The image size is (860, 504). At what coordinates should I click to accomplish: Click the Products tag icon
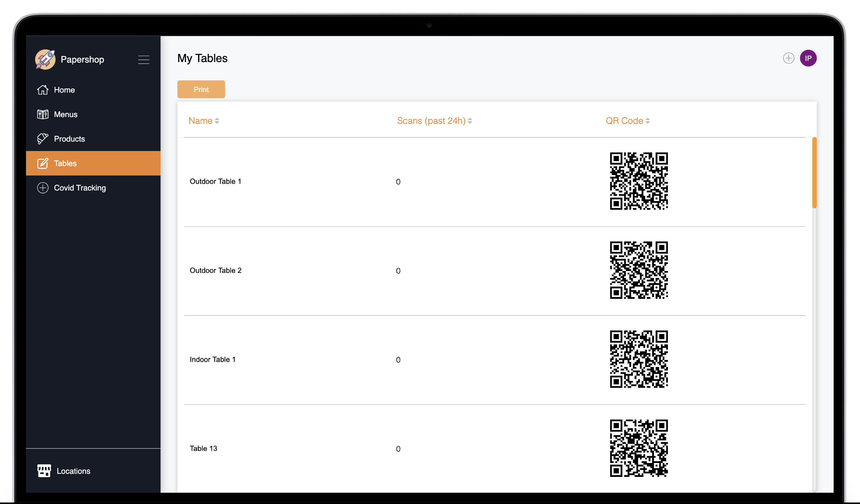43,139
